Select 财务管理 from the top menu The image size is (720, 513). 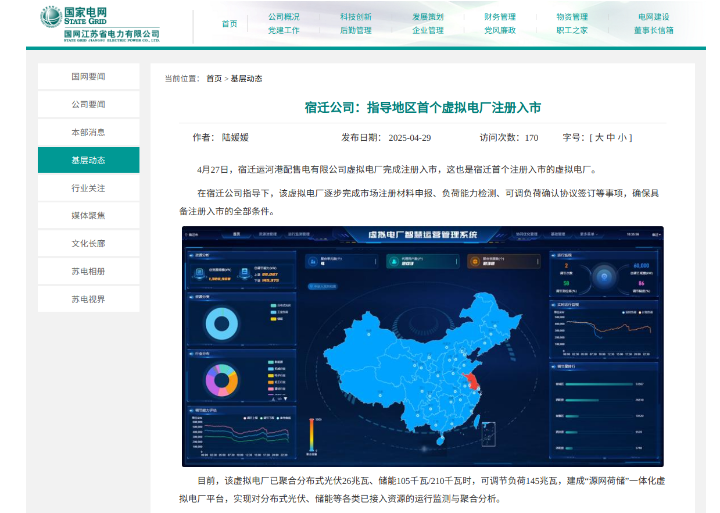(500, 17)
